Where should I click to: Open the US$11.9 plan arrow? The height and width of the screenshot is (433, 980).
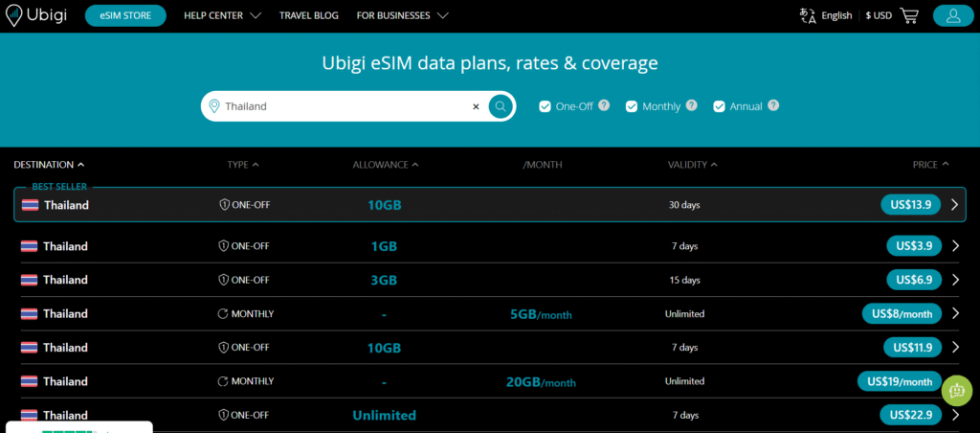click(x=955, y=348)
